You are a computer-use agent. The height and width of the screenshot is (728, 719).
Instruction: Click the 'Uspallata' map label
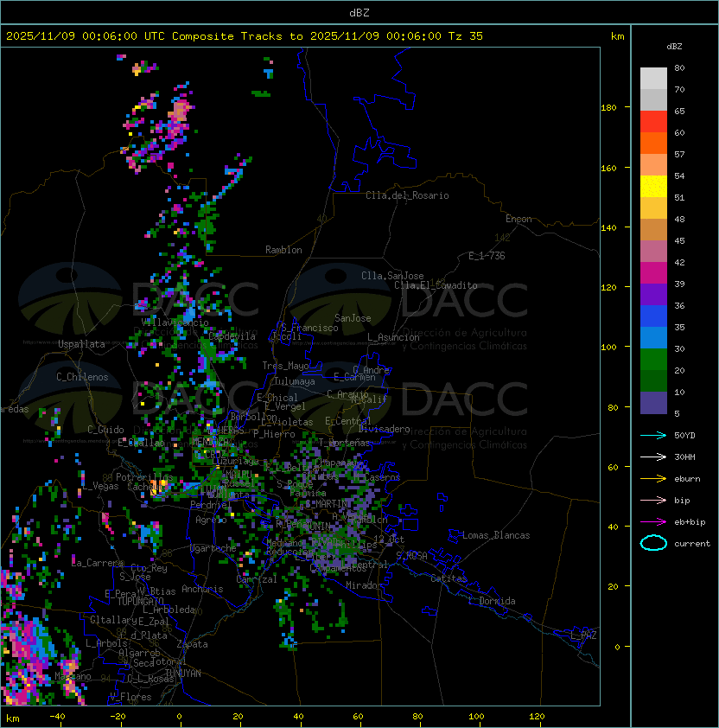pos(81,344)
